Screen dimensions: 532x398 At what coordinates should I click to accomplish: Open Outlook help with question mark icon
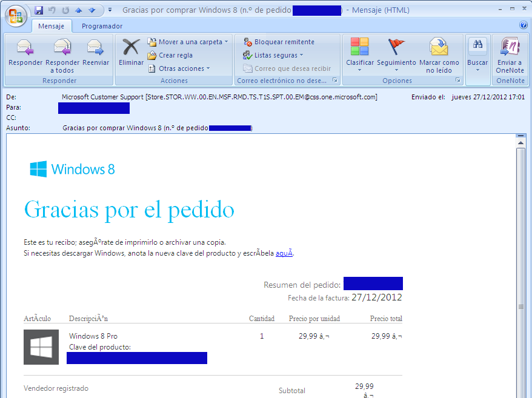coord(523,25)
